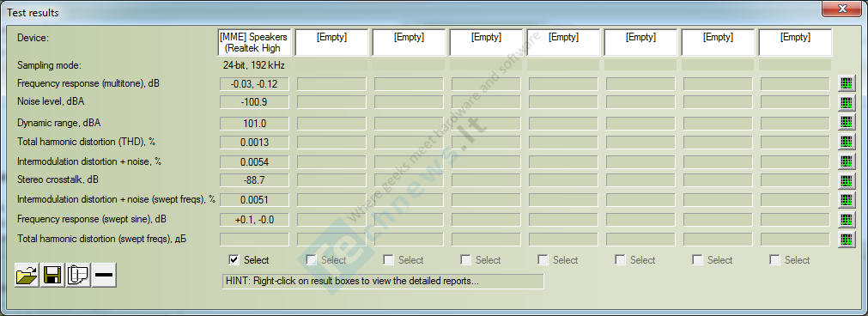Select the [MME] Speakers device slot
The image size is (868, 316).
click(254, 43)
